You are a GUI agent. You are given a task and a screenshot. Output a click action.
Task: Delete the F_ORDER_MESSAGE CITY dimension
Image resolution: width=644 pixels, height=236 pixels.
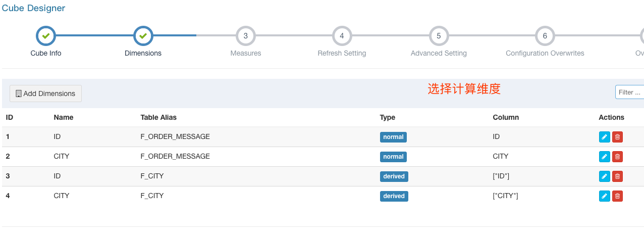[617, 157]
